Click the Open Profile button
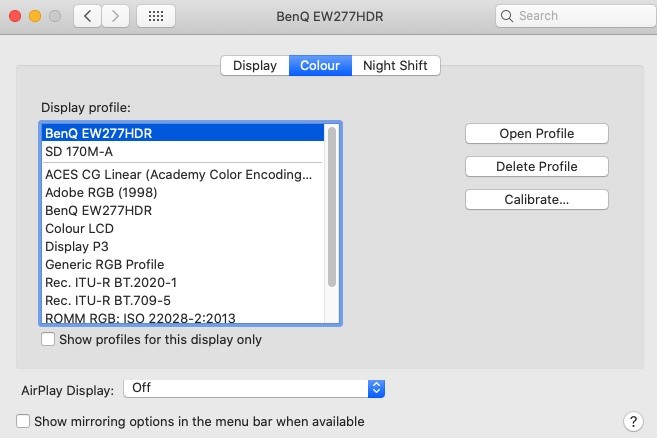 click(x=537, y=133)
